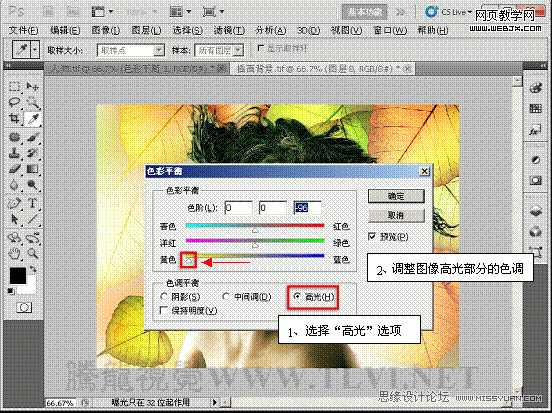Select the History Brush tool
The image size is (552, 413).
tap(33, 153)
